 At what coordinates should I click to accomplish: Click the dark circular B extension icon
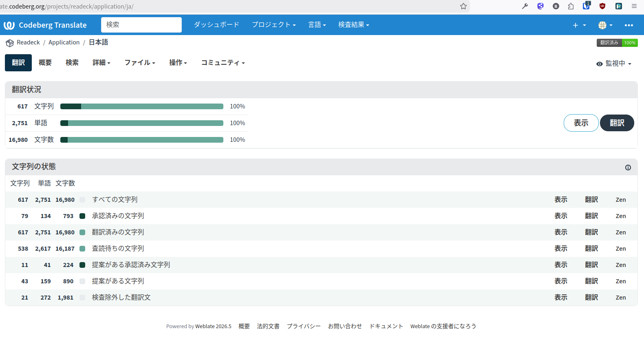click(556, 6)
